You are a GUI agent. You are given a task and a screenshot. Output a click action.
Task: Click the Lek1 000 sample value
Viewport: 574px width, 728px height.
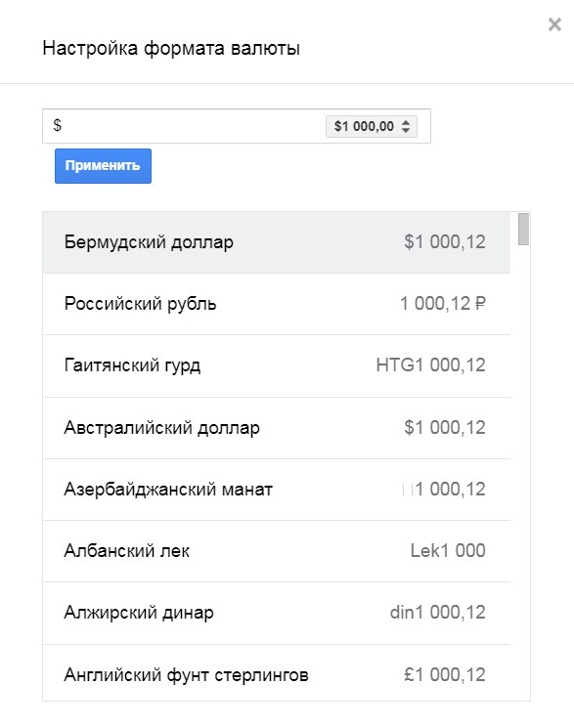[448, 551]
